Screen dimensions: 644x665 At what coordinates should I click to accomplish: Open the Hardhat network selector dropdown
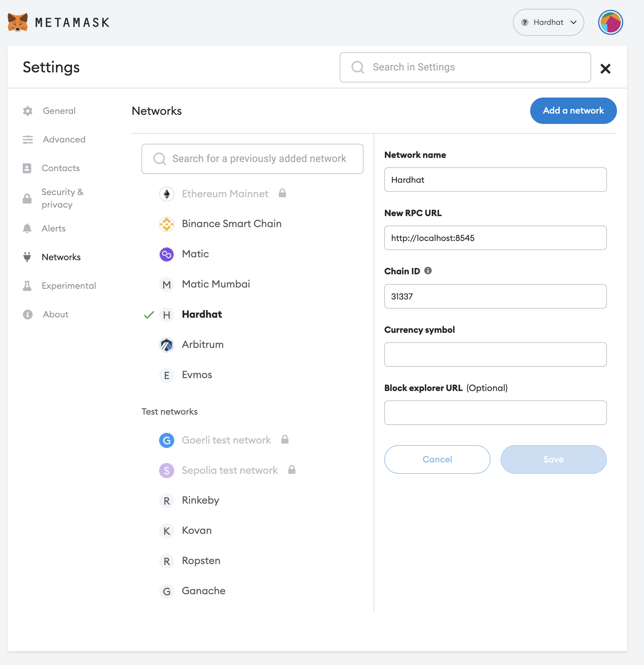(x=548, y=22)
